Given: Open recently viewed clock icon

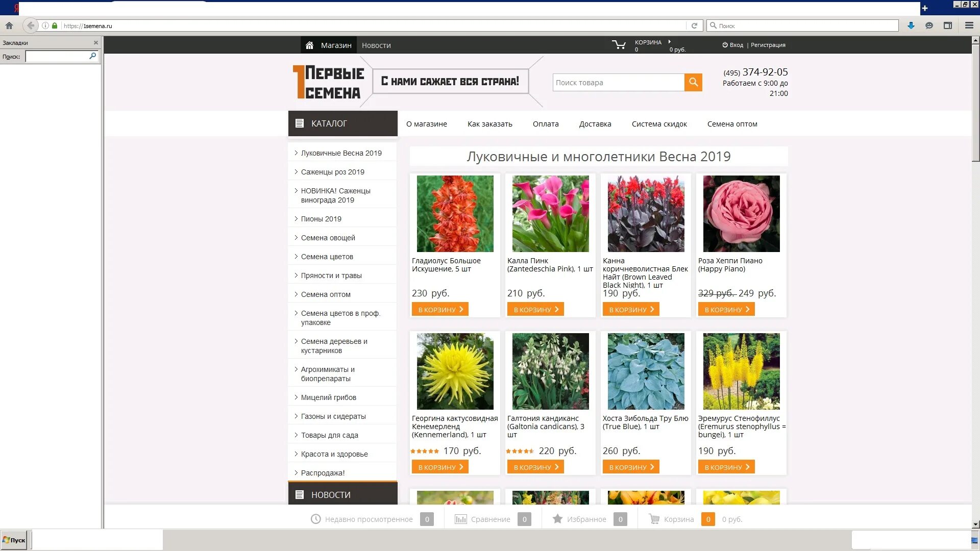Looking at the screenshot, I should tap(316, 519).
